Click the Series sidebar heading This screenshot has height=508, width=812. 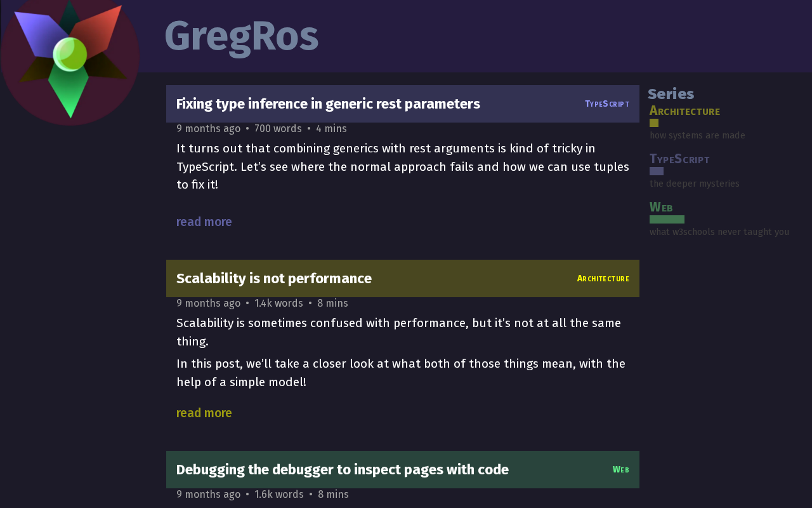[x=671, y=94]
